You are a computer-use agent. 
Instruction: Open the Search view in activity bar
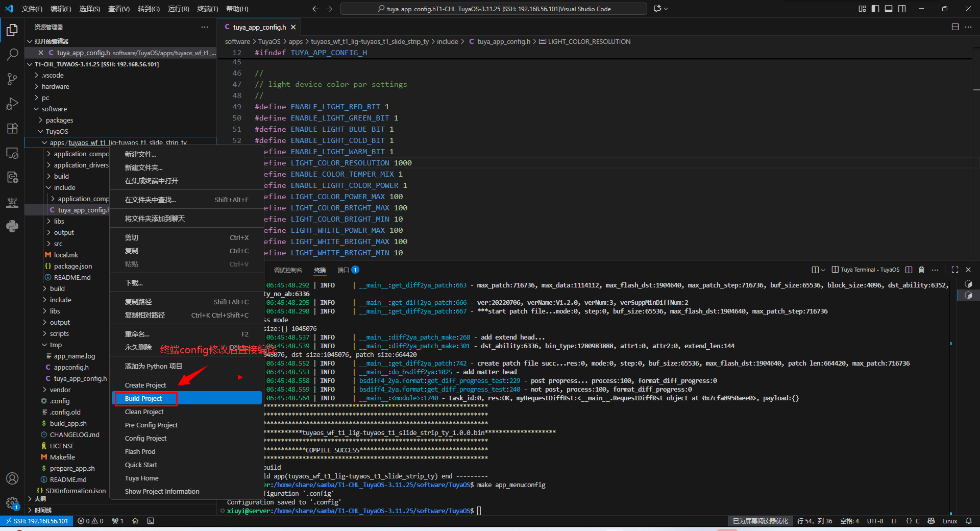12,54
